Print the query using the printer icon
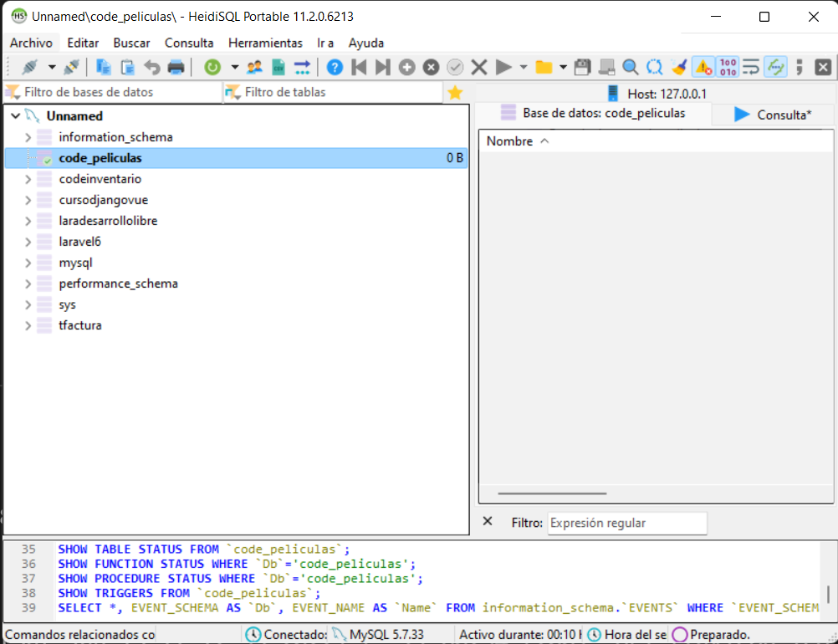This screenshot has width=838, height=644. [176, 69]
